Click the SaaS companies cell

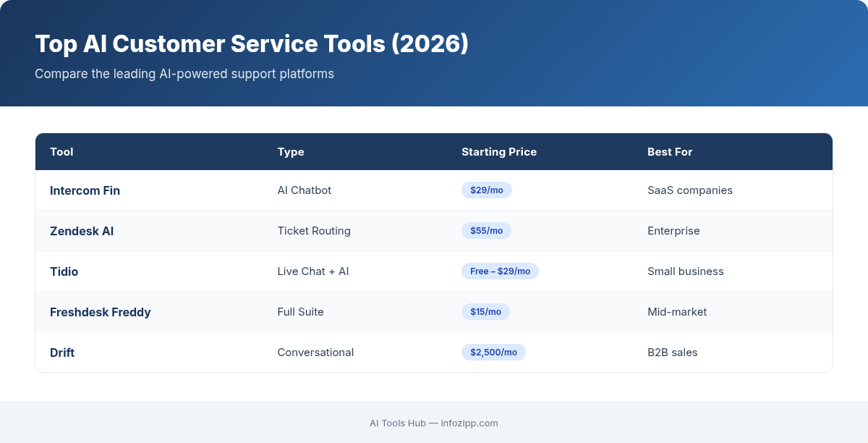(690, 190)
